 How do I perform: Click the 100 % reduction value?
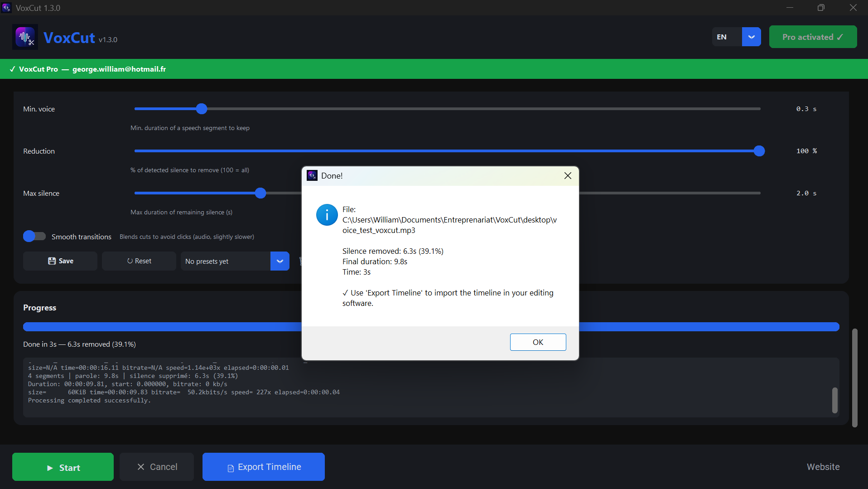tap(806, 151)
